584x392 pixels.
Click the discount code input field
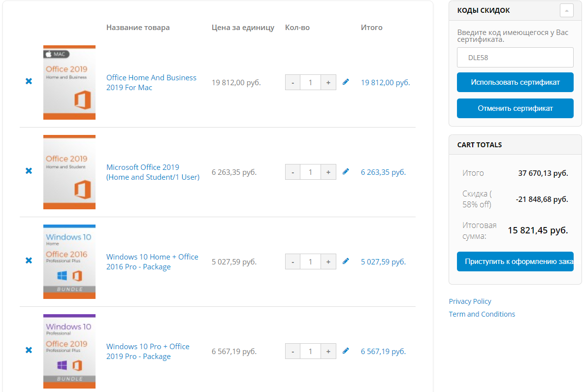(515, 58)
